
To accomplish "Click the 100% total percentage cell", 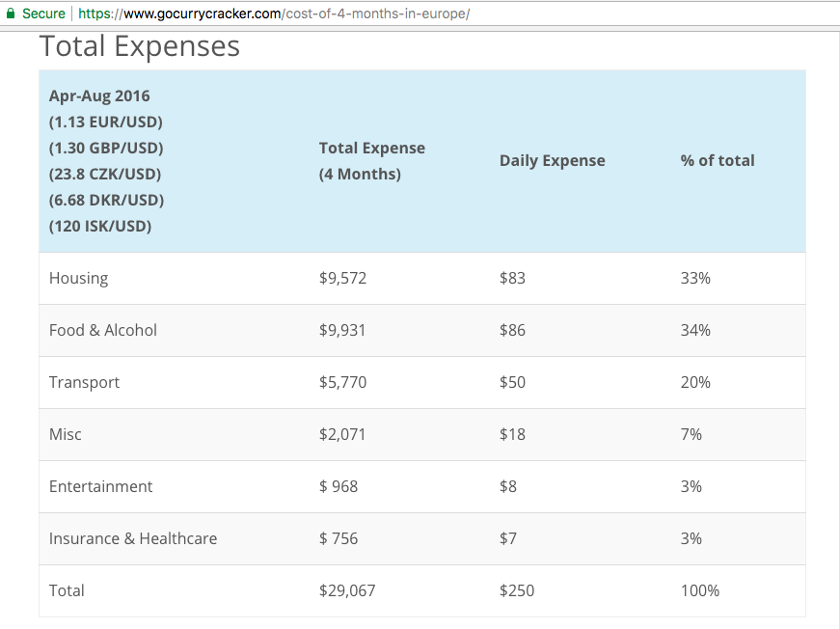I will 699,590.
